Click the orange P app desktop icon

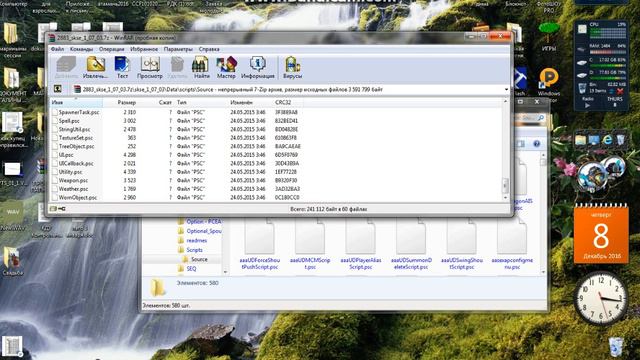549,77
